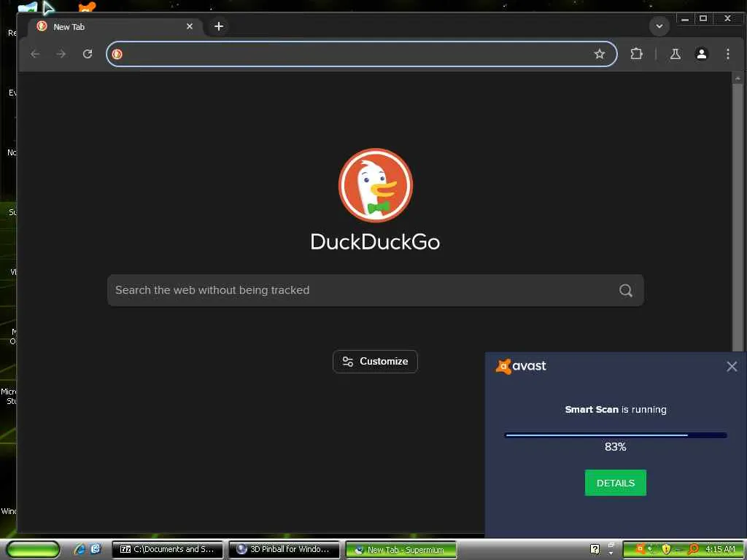This screenshot has height=560, width=747.
Task: Open the browser three-dot menu
Action: [727, 54]
